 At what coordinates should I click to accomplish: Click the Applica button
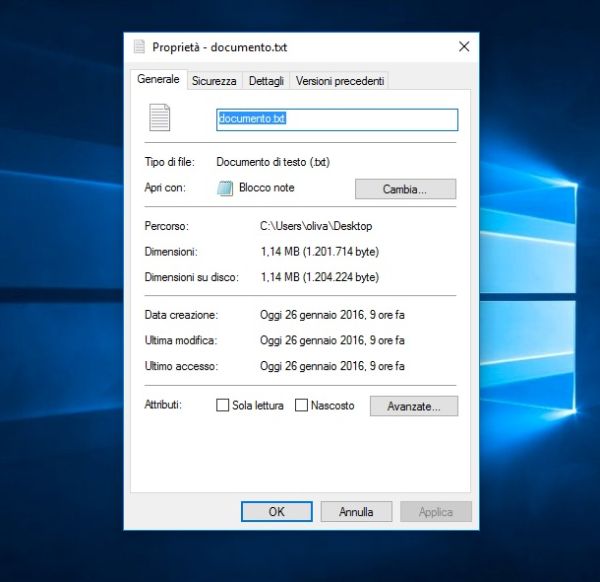click(435, 512)
